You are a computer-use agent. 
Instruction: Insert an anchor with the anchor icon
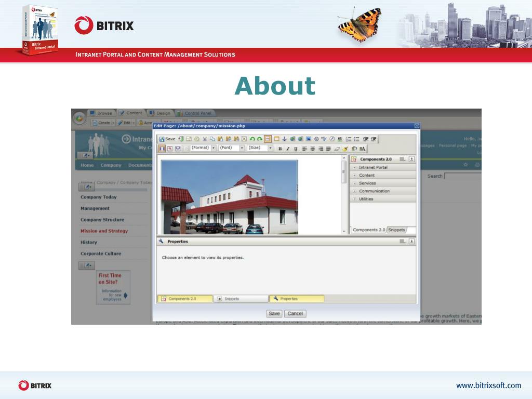(x=284, y=139)
